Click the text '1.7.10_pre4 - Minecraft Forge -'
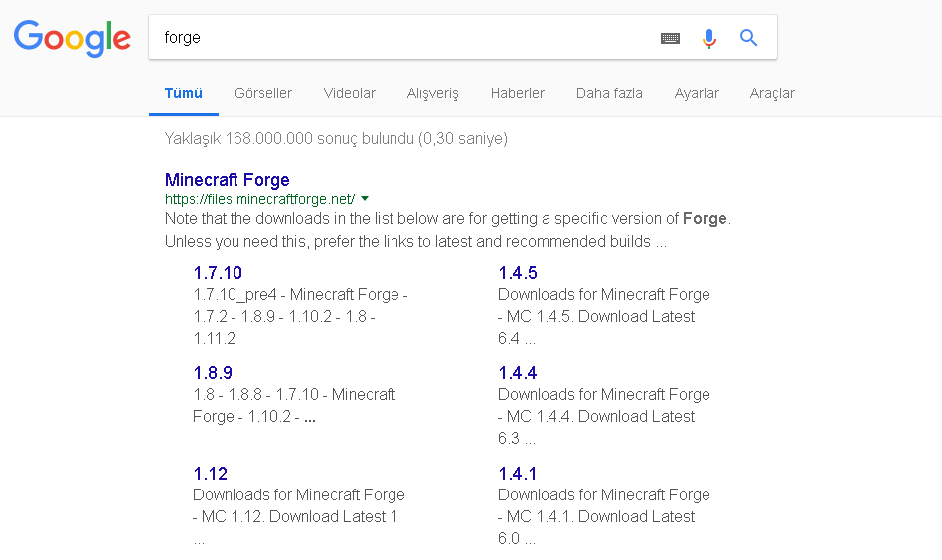 (x=300, y=295)
